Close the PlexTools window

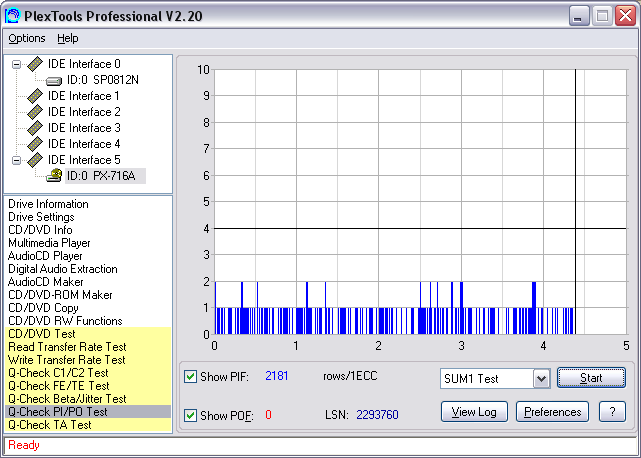[626, 16]
